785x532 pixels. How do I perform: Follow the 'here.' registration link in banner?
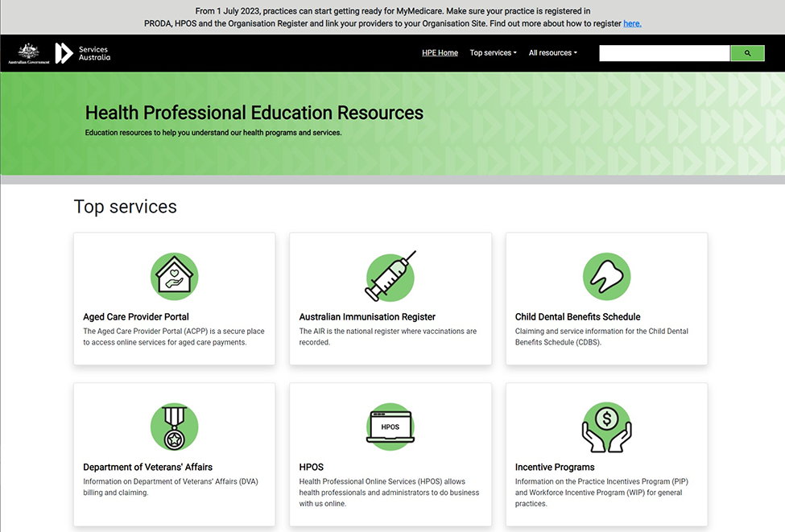tap(632, 23)
